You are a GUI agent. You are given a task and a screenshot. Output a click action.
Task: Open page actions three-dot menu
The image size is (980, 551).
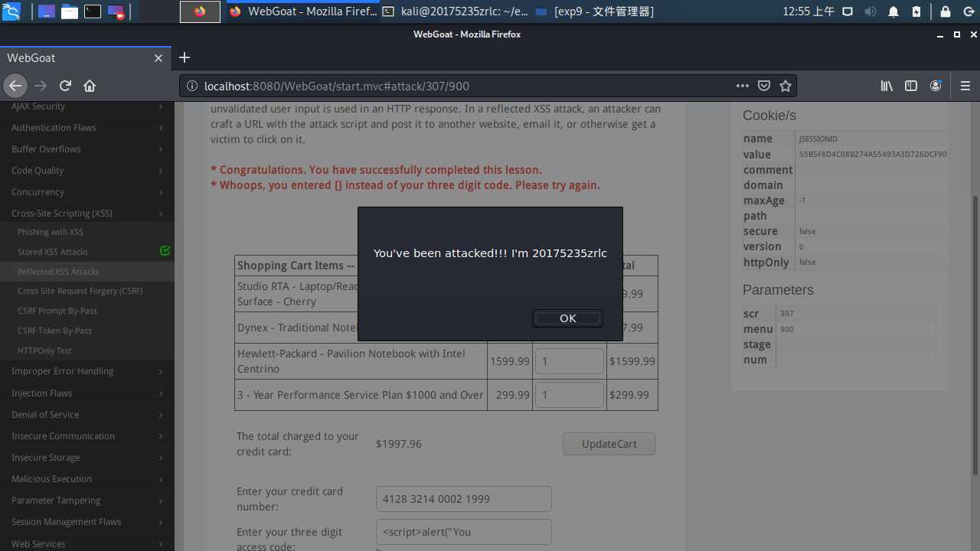[x=743, y=86]
